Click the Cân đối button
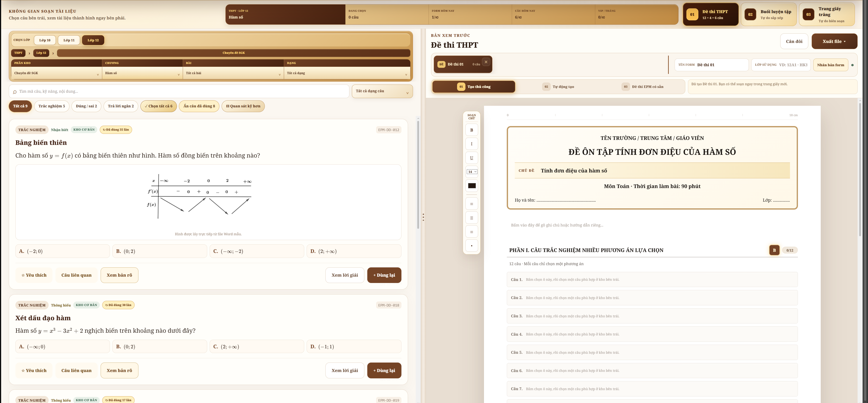 click(x=794, y=41)
